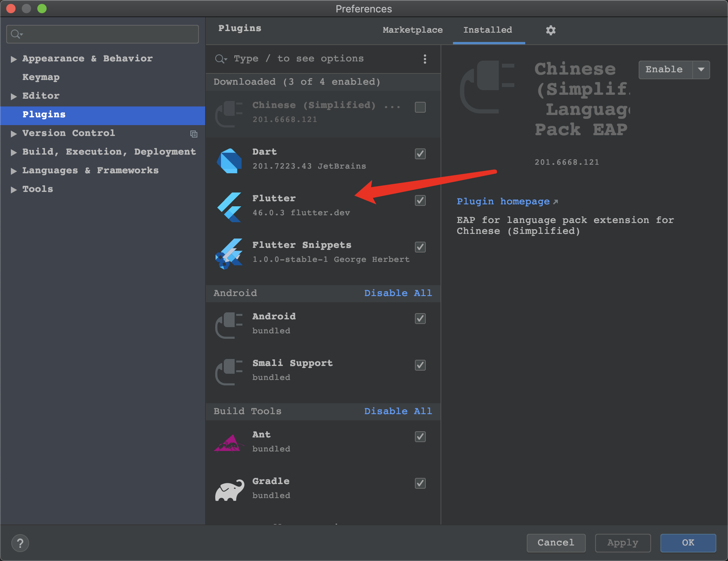This screenshot has width=728, height=561.
Task: Expand the Version Control section
Action: tap(14, 134)
